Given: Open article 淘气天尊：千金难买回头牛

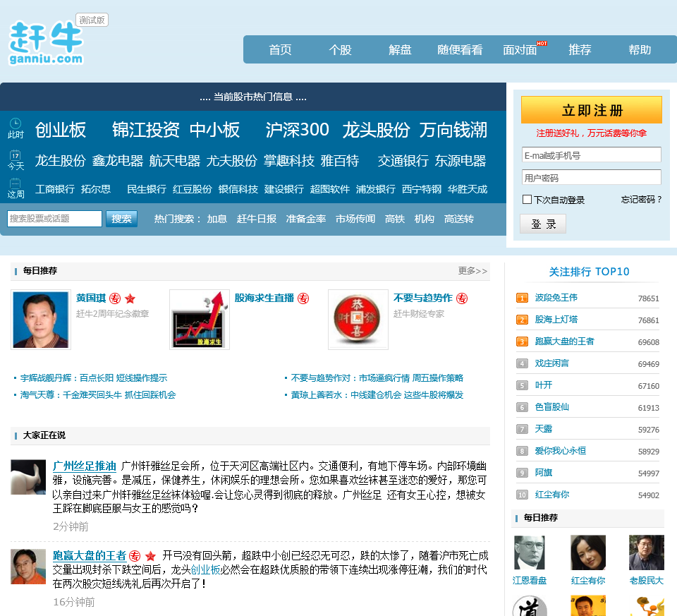Looking at the screenshot, I should (x=98, y=395).
